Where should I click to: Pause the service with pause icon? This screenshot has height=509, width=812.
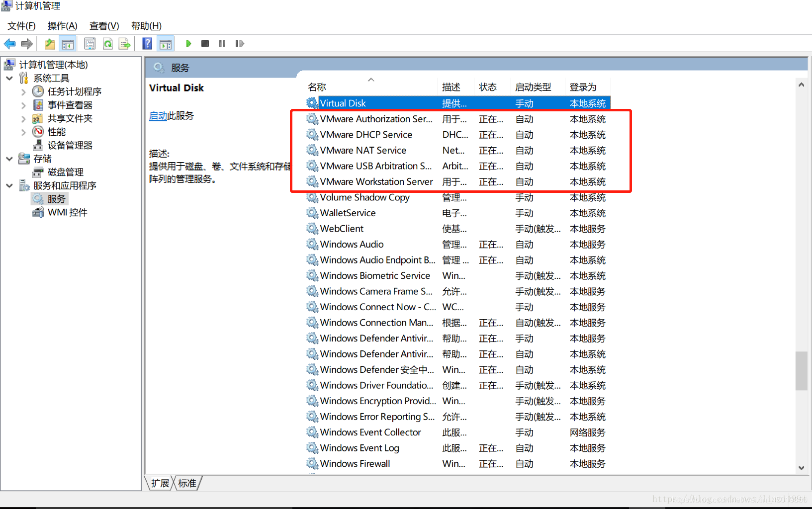click(x=222, y=44)
